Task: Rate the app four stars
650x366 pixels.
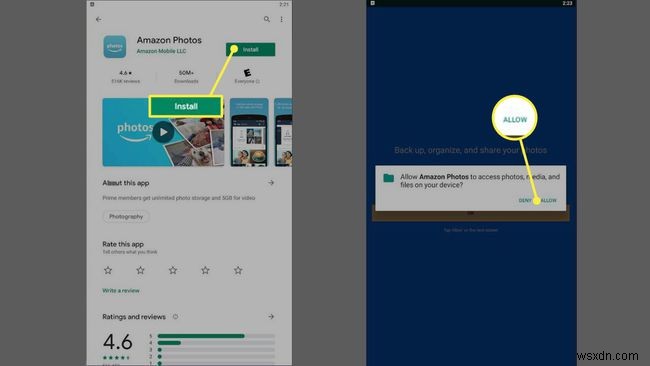Action: point(205,270)
